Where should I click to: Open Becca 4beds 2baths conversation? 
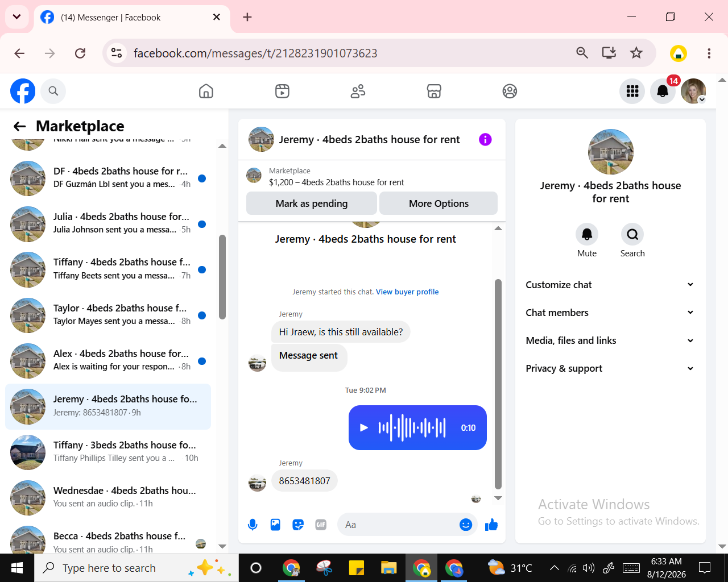tap(108, 540)
